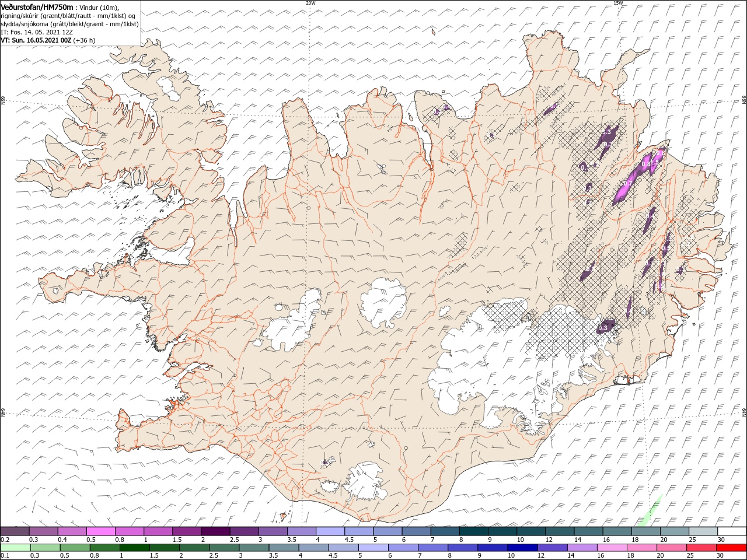Select the bright red 30 mm rain swatch

click(731, 548)
